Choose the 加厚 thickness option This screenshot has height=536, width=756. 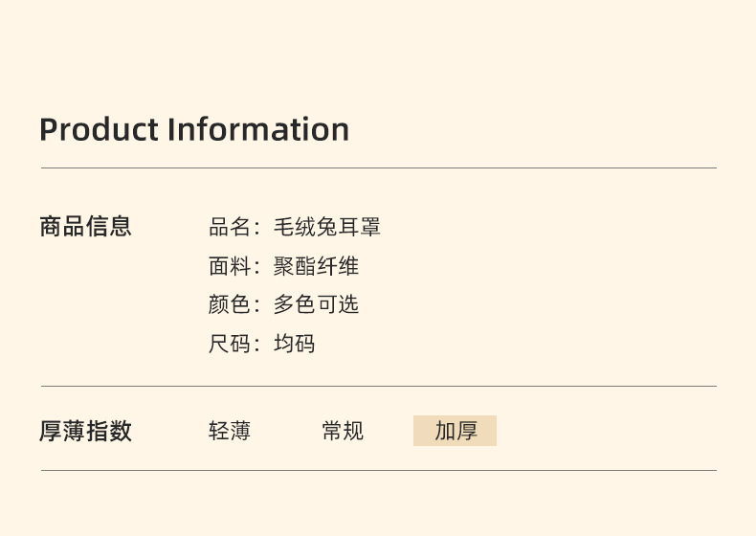tap(456, 431)
